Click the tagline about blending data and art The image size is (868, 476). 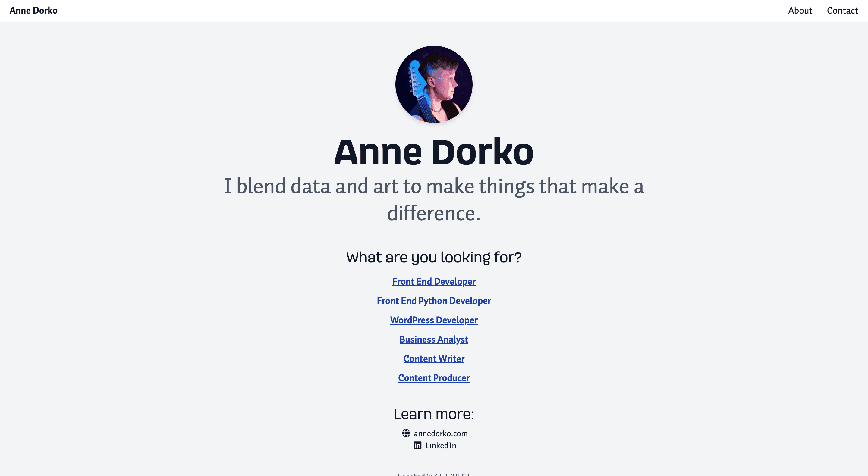[434, 199]
